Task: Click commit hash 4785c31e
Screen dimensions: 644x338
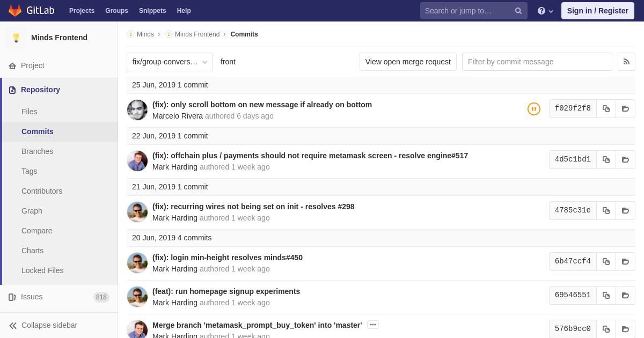Action: click(x=573, y=211)
